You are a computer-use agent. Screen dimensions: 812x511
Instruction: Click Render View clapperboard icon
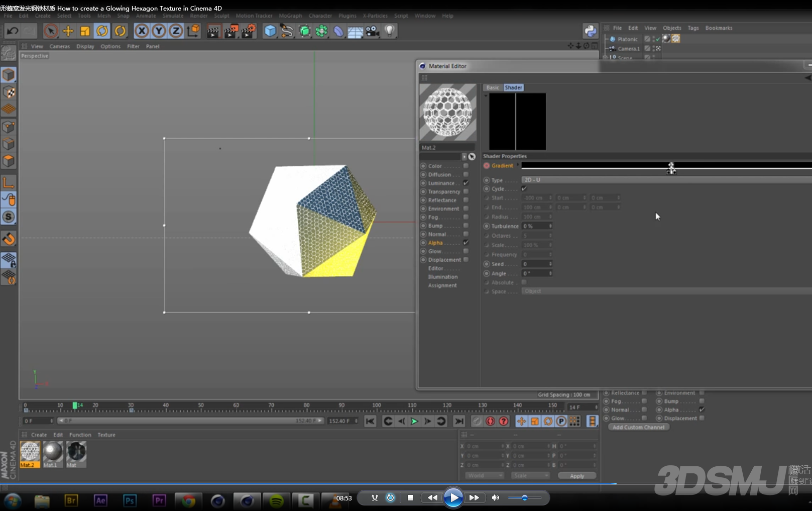(x=213, y=31)
